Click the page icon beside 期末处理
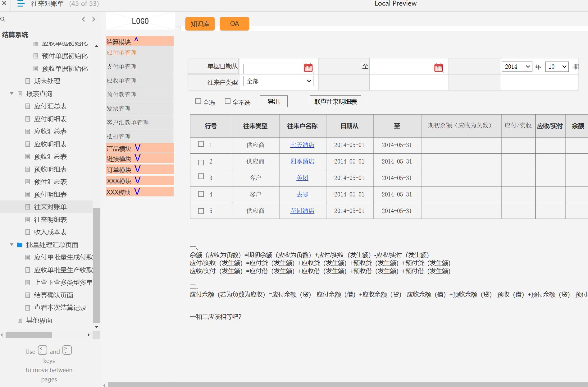 [x=28, y=81]
